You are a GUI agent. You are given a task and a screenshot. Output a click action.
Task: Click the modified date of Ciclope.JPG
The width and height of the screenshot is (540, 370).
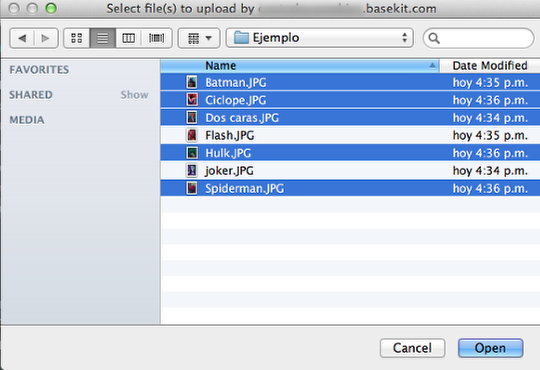pyautogui.click(x=490, y=100)
